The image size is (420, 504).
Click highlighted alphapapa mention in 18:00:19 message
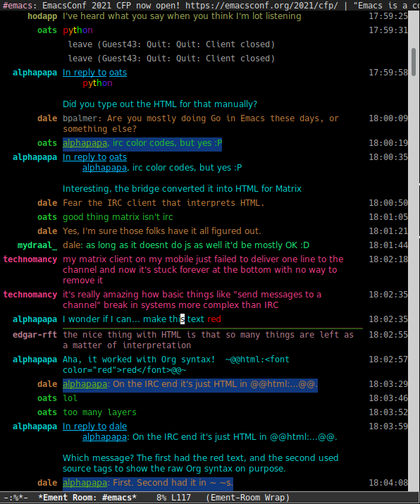coord(85,143)
